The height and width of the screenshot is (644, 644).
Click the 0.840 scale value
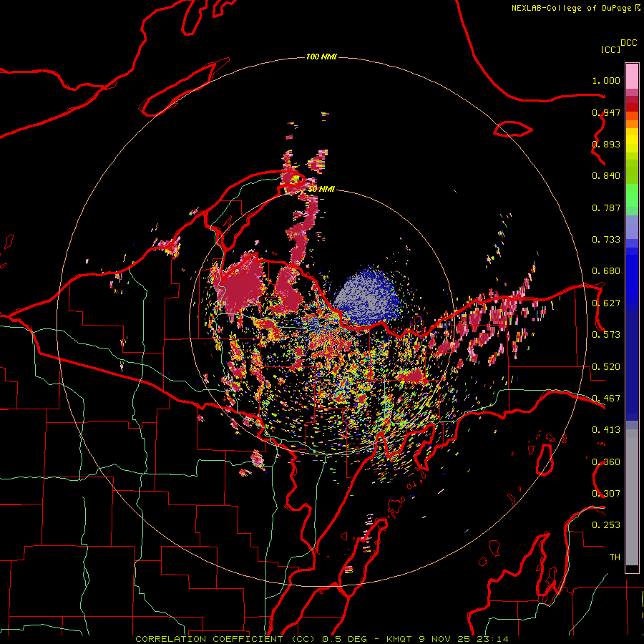[x=606, y=176]
